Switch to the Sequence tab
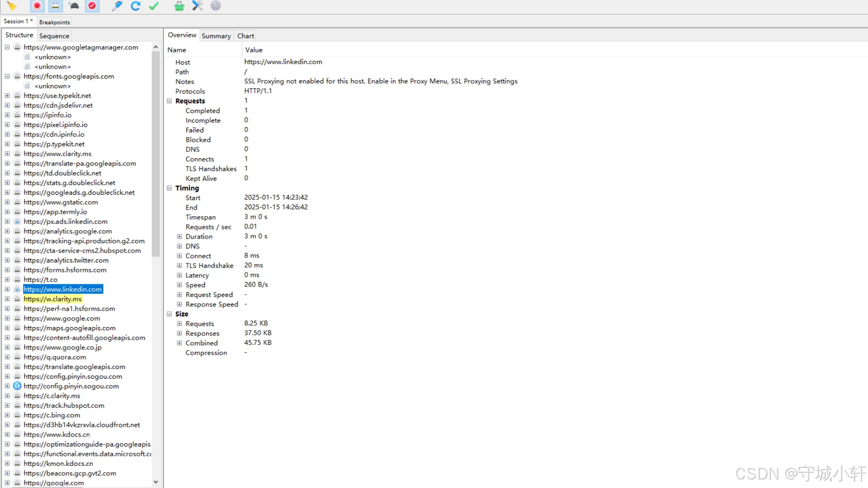The height and width of the screenshot is (488, 868). (54, 36)
